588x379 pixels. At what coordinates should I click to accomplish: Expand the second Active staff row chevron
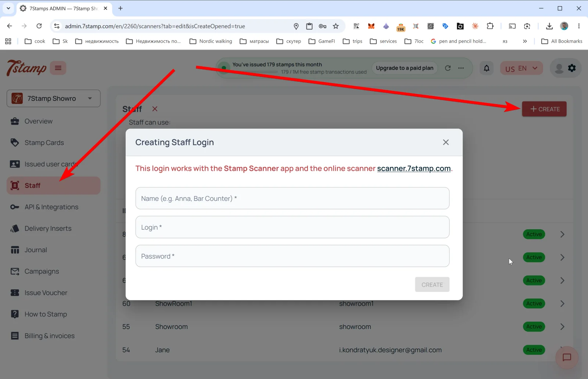562,258
